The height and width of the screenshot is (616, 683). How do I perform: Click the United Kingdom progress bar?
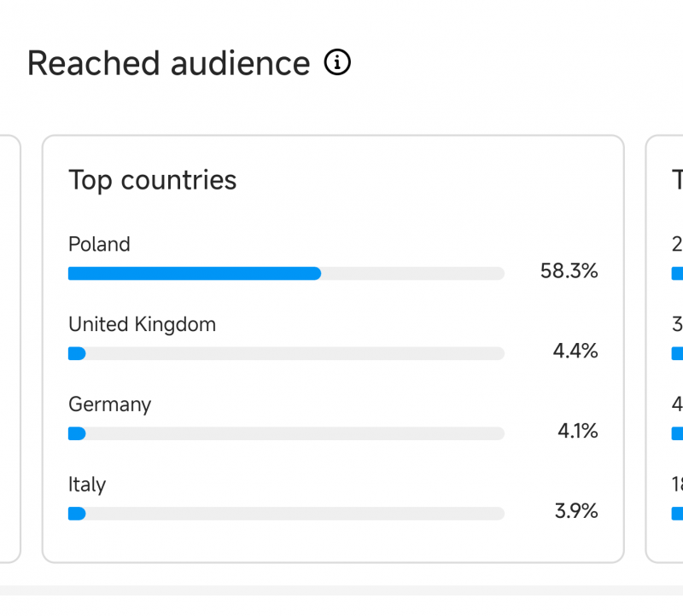click(x=77, y=353)
